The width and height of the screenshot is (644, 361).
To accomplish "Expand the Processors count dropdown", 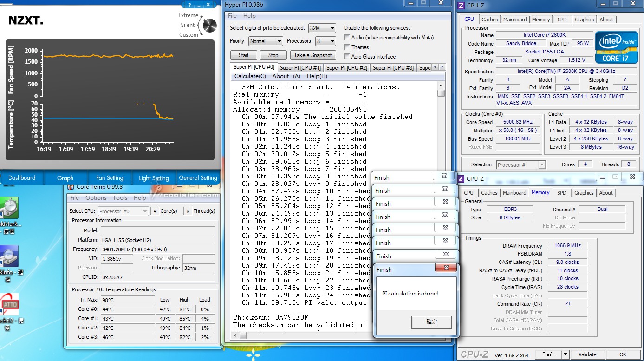I will click(325, 41).
